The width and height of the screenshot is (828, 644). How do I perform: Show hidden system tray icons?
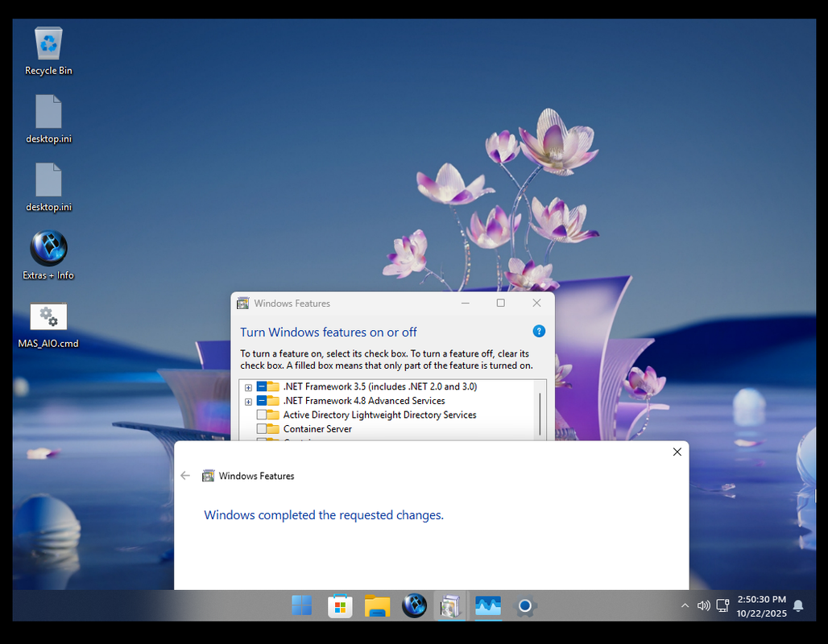click(x=685, y=605)
